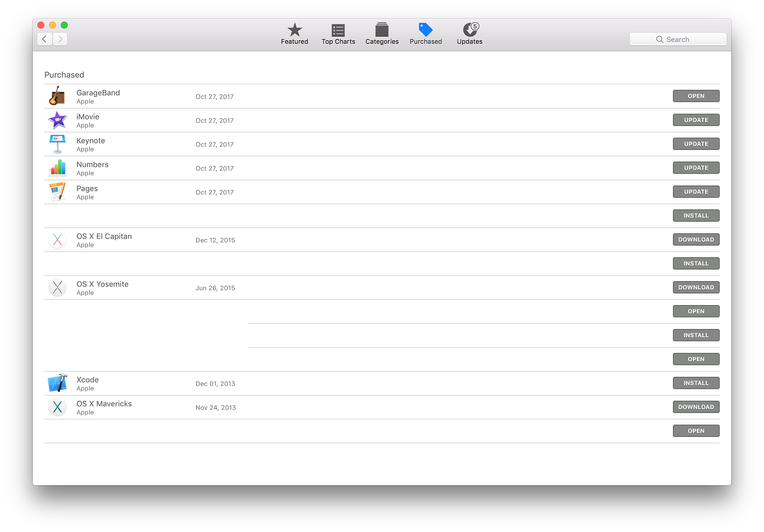Select the Pages app name
The height and width of the screenshot is (532, 764).
pyautogui.click(x=87, y=188)
